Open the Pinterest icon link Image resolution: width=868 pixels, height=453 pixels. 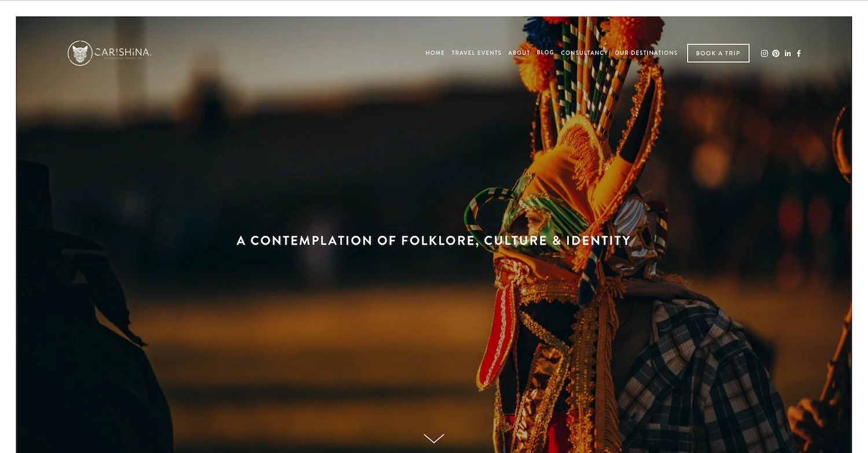coord(775,53)
